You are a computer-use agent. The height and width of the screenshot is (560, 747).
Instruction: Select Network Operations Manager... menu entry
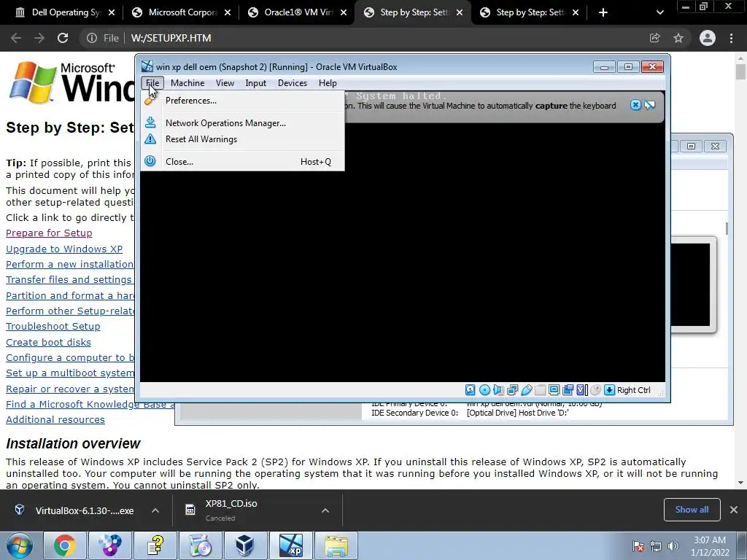(242, 122)
